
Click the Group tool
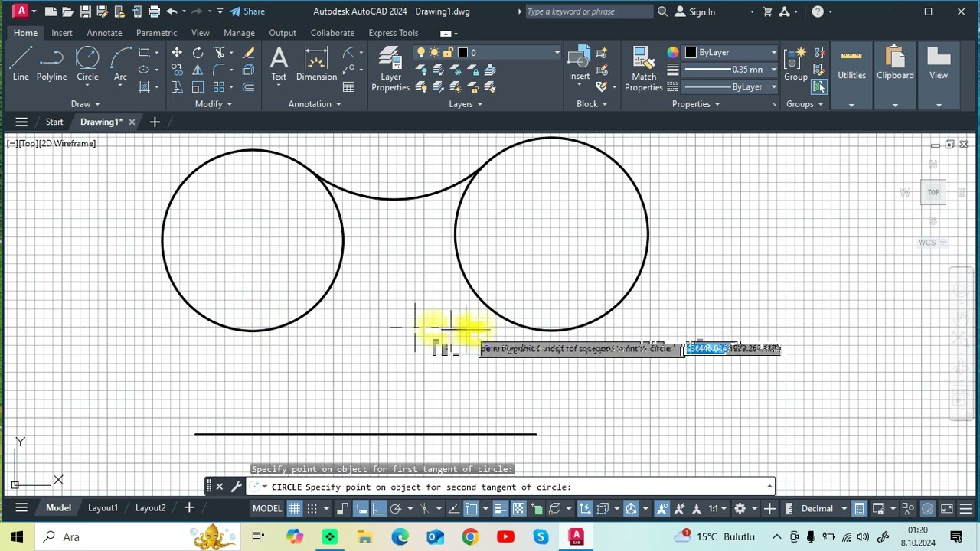coord(795,64)
